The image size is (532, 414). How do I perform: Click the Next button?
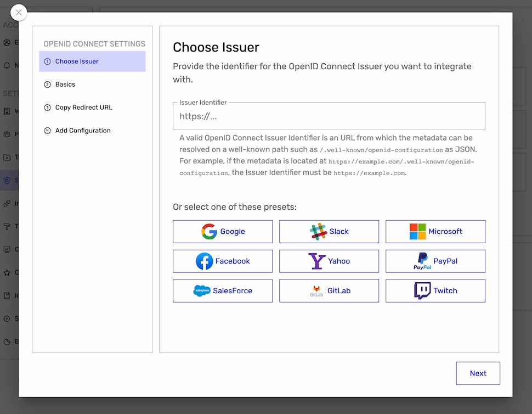point(478,373)
